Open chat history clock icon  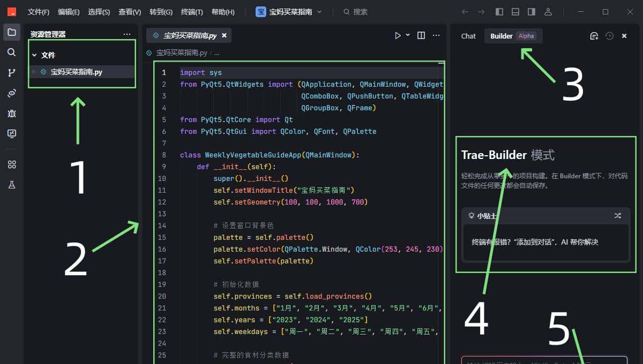[609, 36]
